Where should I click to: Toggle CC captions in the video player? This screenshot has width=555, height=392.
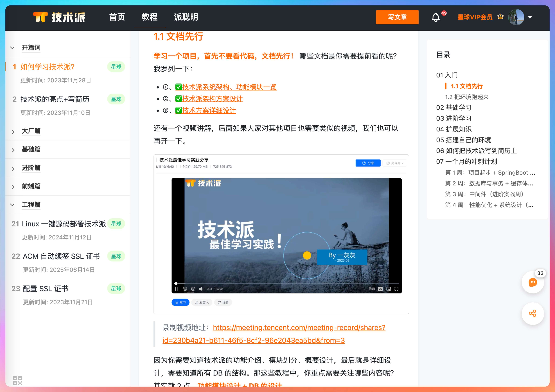point(380,289)
